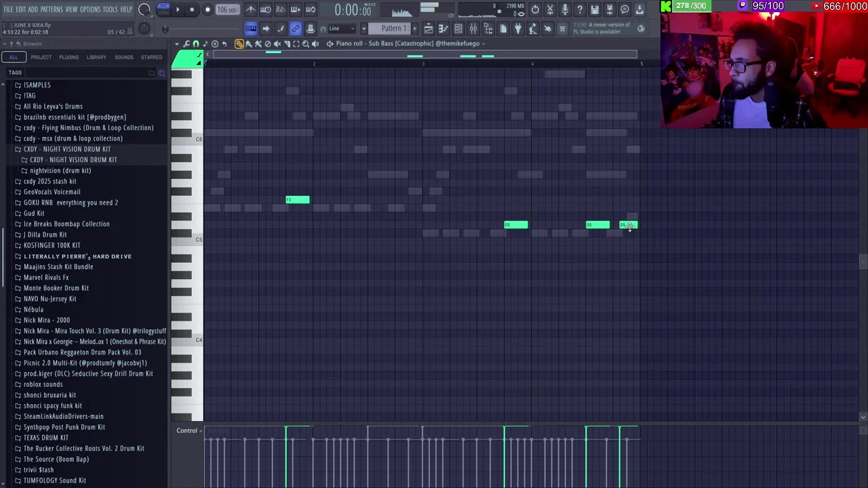Toggle typing keyboard to piano button
Screen dimensions: 868x488
pos(251,28)
